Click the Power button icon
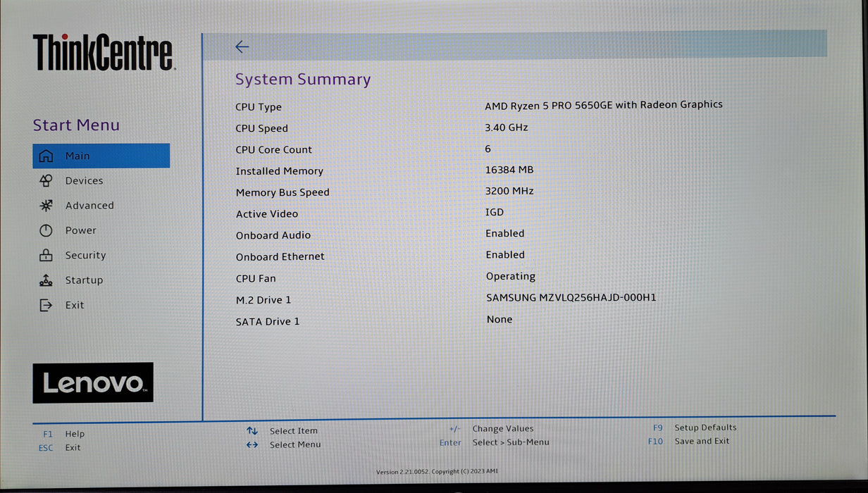Viewport: 868px width, 493px height. 46,230
